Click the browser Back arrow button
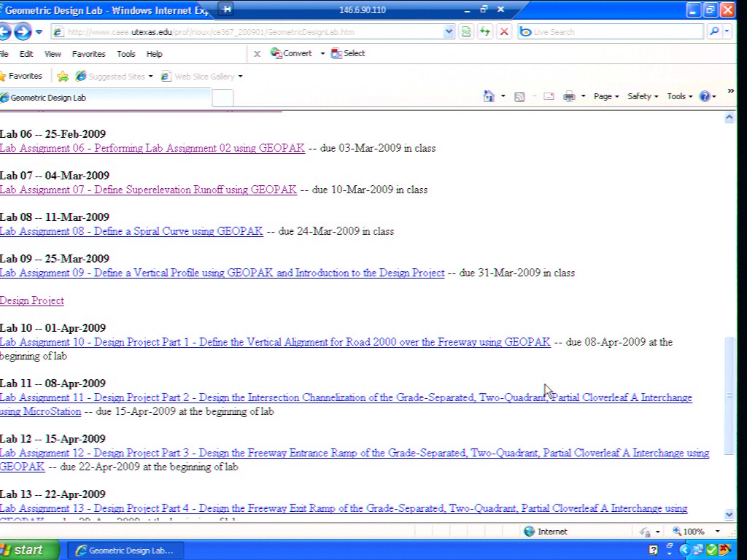Image resolution: width=747 pixels, height=560 pixels. coord(4,32)
